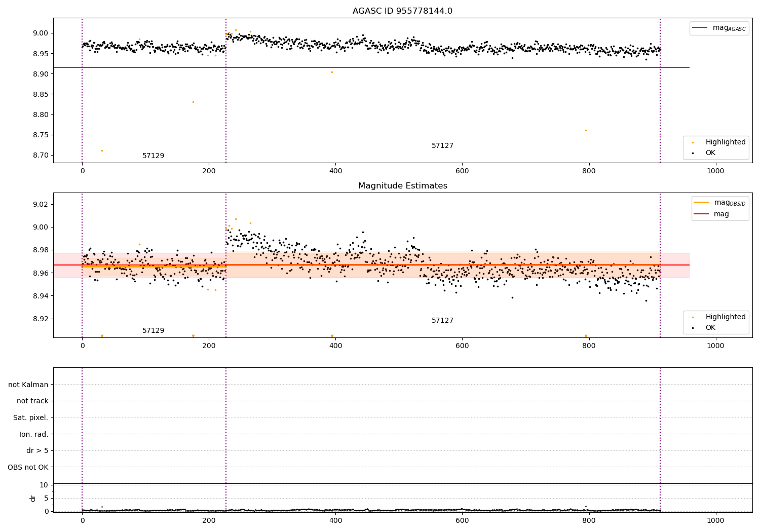The width and height of the screenshot is (760, 532).
Task: Select Highlighted in the AGASC plot legend
Action: point(719,142)
